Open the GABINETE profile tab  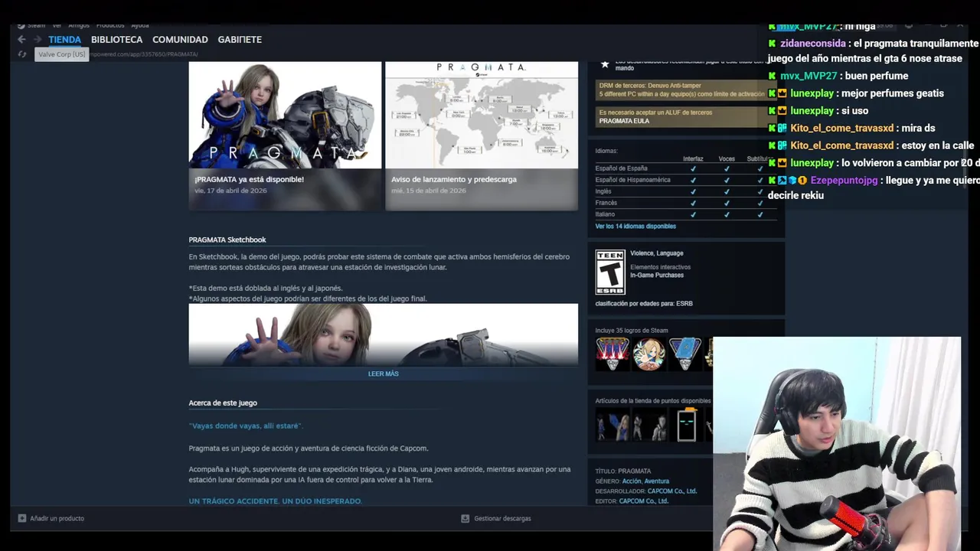click(240, 39)
